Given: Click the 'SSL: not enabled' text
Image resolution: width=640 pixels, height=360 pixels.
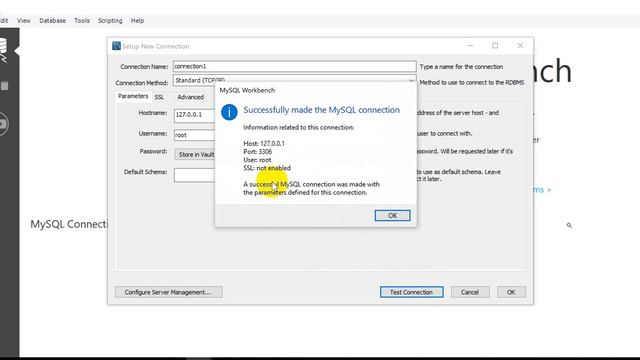Looking at the screenshot, I should point(267,168).
